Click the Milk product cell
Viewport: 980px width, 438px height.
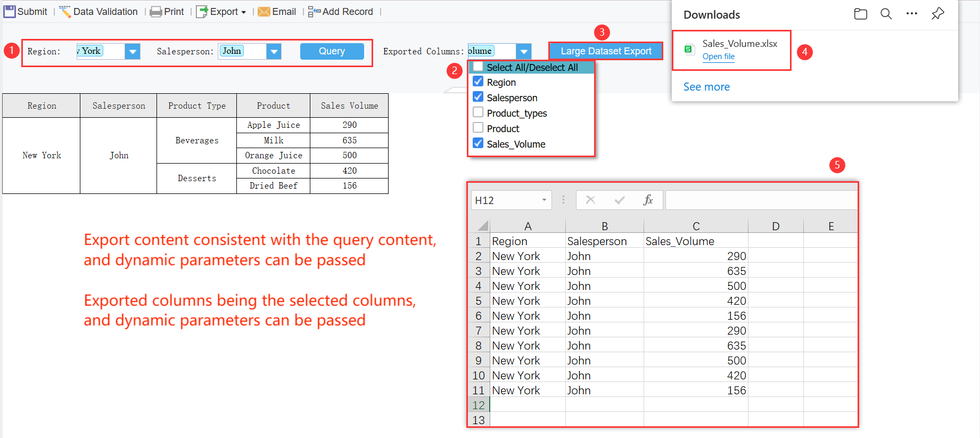[274, 140]
